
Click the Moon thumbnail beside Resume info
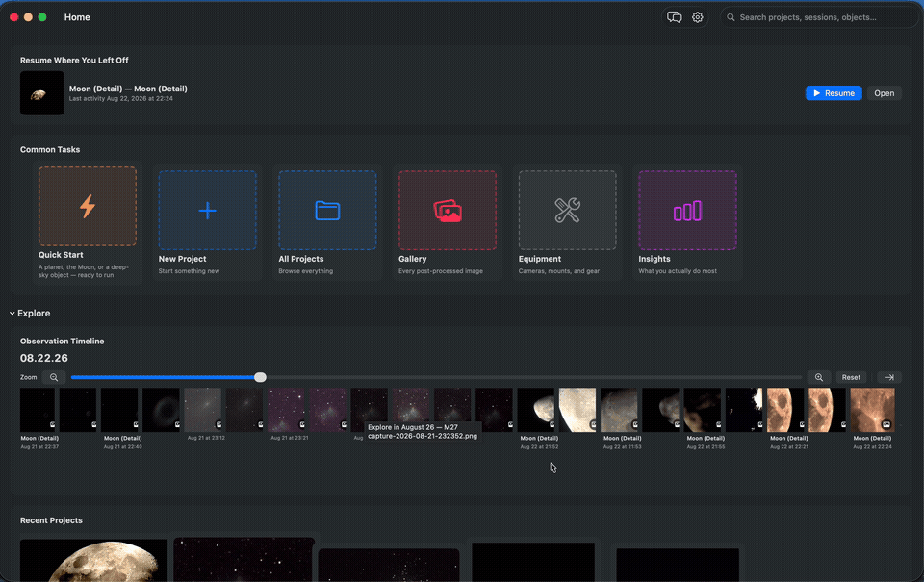pos(41,93)
